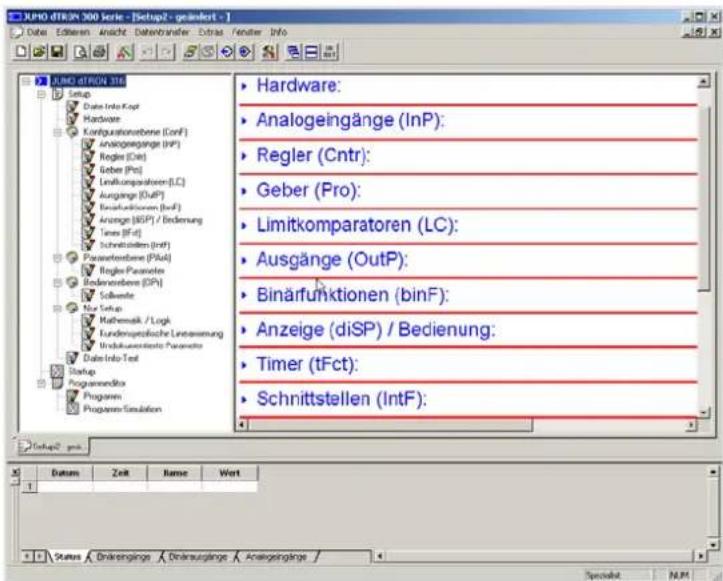This screenshot has height=581, width=723.
Task: Expand the Geber (Pro) section triangle
Action: pos(244,190)
